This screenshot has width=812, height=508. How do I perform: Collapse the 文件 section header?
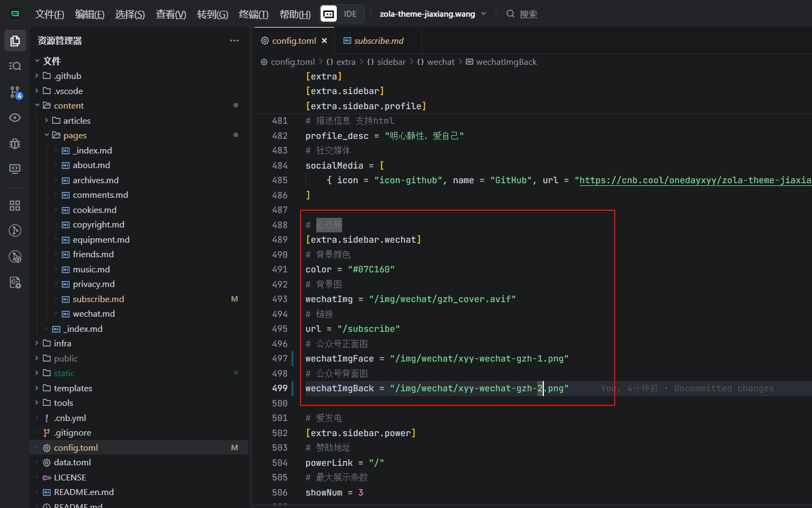52,61
